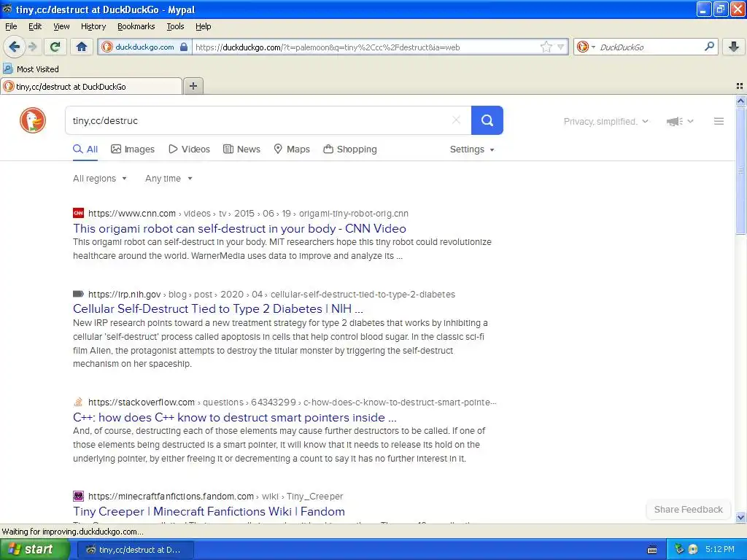Click in the browser URL field

[x=366, y=47]
